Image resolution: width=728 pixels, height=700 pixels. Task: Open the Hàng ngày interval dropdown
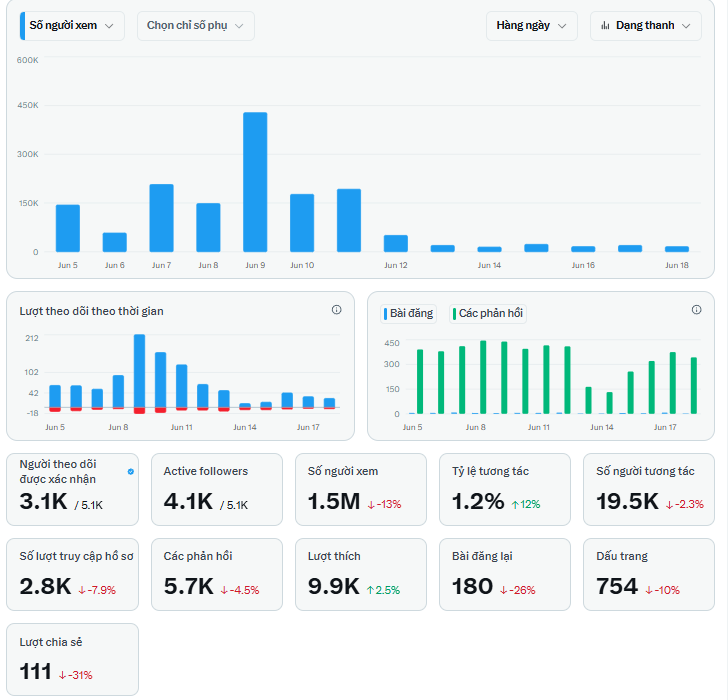(x=532, y=26)
